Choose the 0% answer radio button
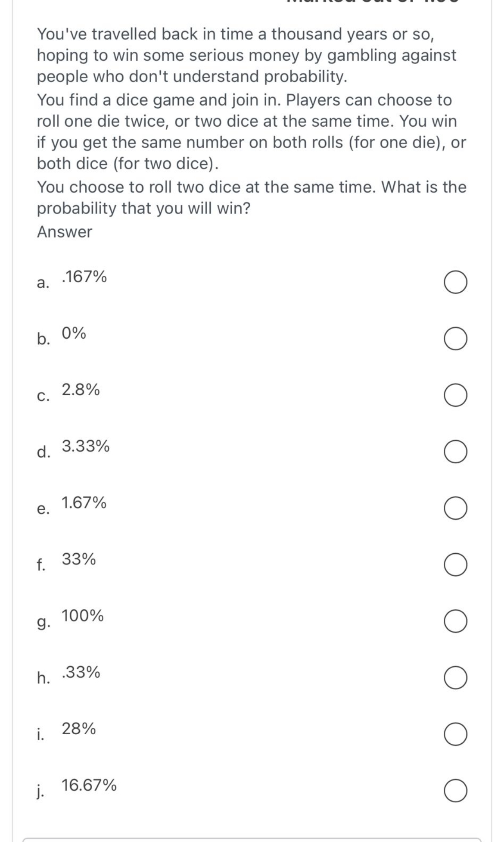The image size is (504, 842). [x=455, y=339]
